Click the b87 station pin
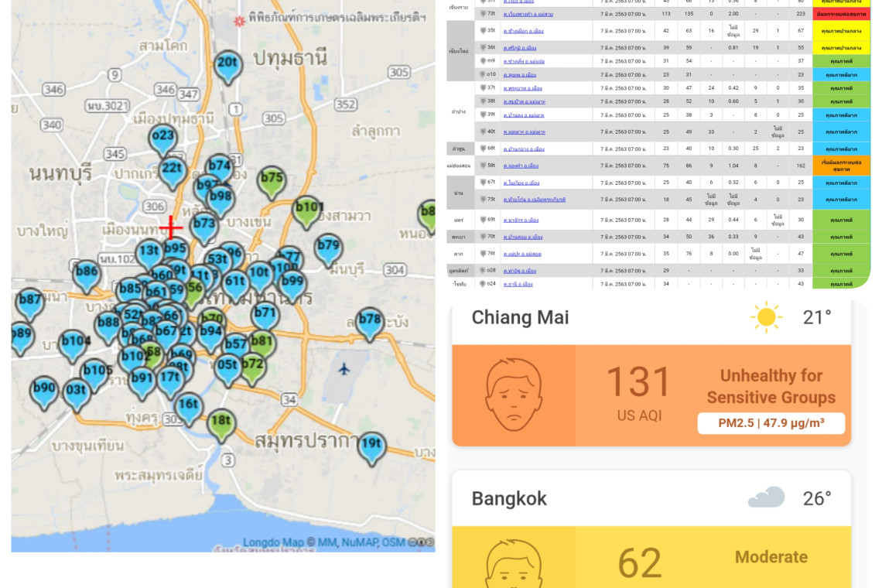 click(x=30, y=301)
